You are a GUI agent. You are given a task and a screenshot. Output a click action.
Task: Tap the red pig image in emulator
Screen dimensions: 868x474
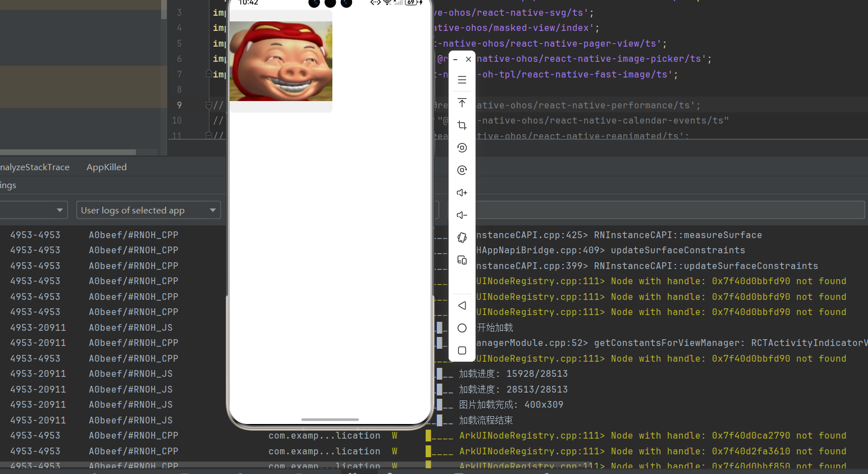(x=281, y=61)
